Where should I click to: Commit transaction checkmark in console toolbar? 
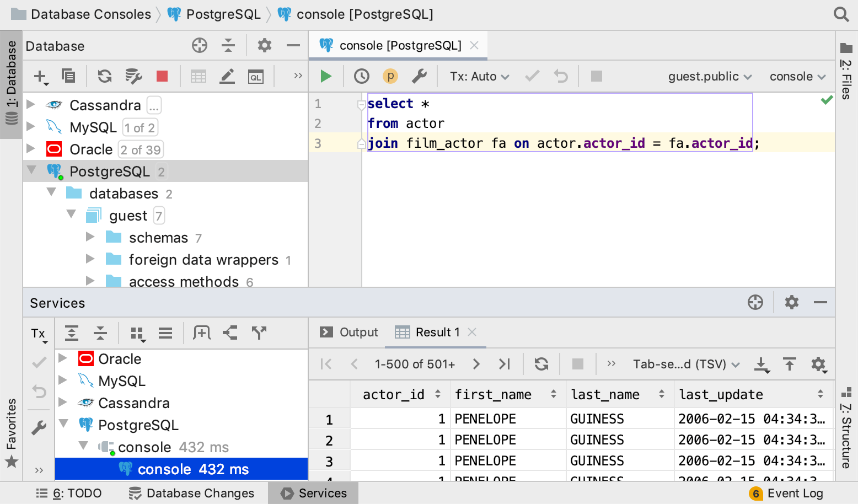pyautogui.click(x=532, y=76)
